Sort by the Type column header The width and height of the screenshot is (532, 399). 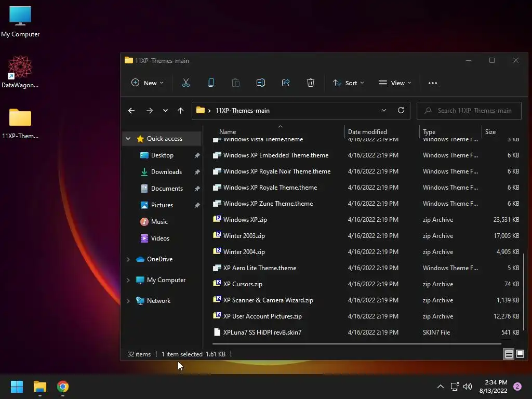[429, 132]
